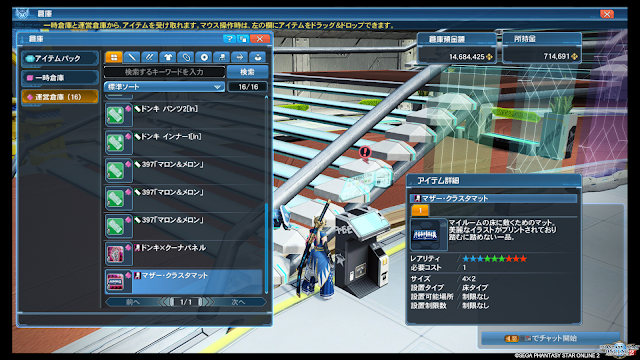Image resolution: width=640 pixels, height=360 pixels.
Task: Select ドンキ インナー1[In] row
Action: pyautogui.click(x=183, y=142)
